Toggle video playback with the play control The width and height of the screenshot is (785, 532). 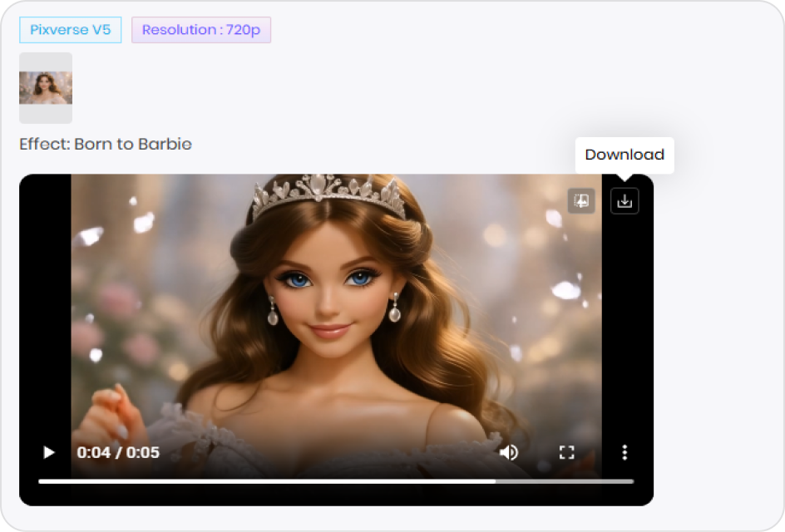pos(47,452)
